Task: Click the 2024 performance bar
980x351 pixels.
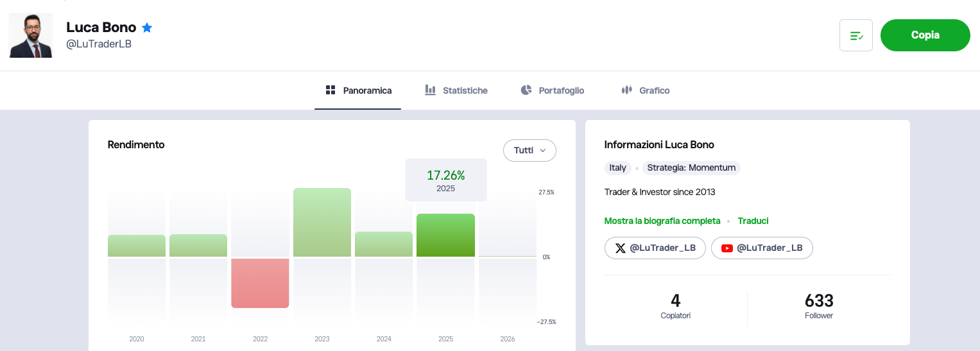Action: click(384, 244)
